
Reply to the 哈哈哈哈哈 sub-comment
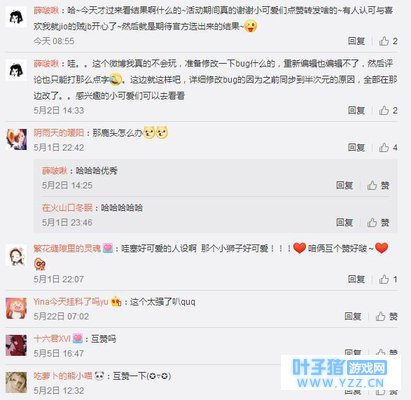pyautogui.click(x=344, y=222)
